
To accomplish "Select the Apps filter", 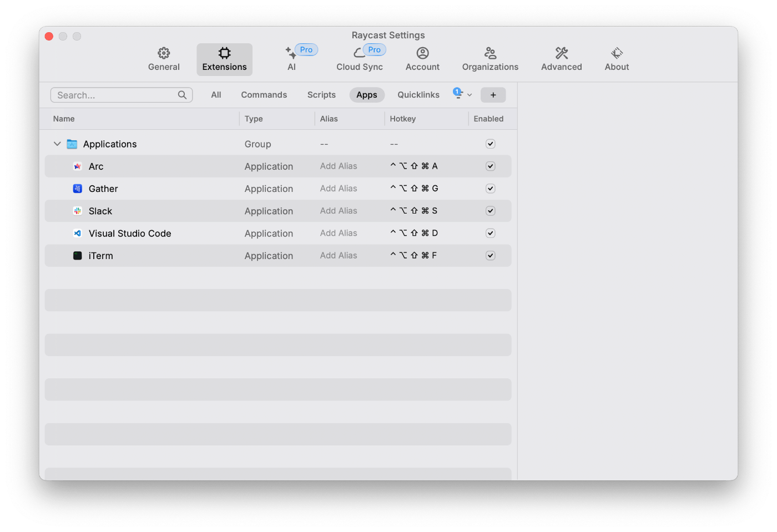I will click(367, 95).
